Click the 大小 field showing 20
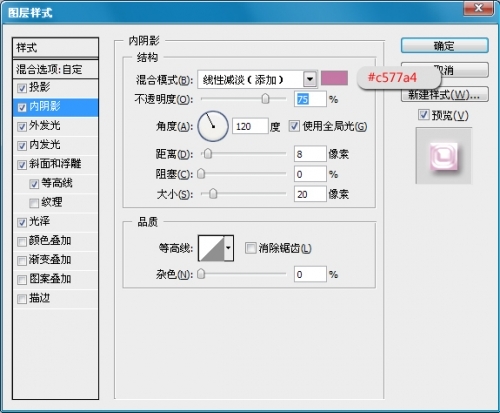500x413 pixels. [310, 194]
